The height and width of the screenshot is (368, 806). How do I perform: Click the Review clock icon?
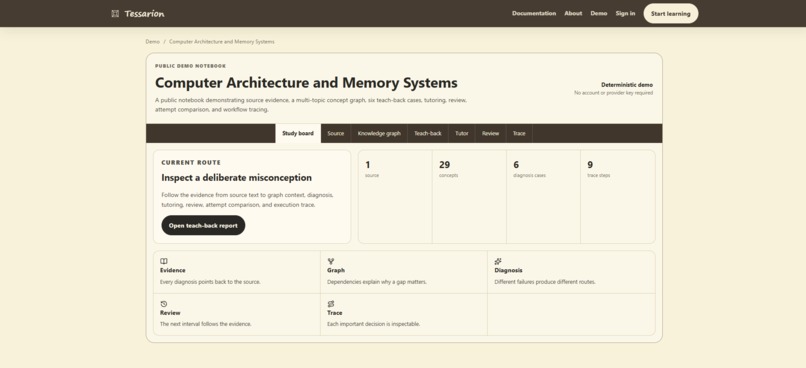point(163,304)
